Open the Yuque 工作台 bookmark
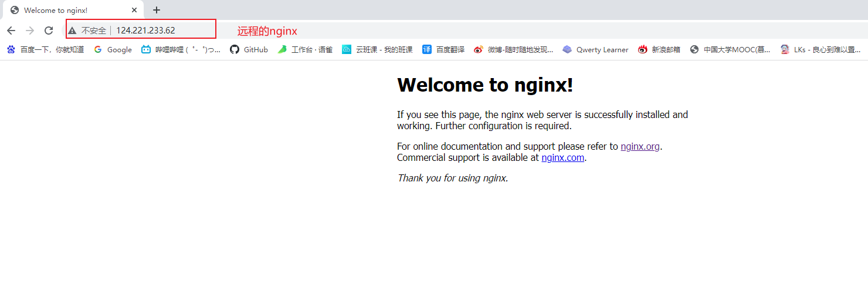Viewport: 868px width, 283px height. [x=304, y=50]
